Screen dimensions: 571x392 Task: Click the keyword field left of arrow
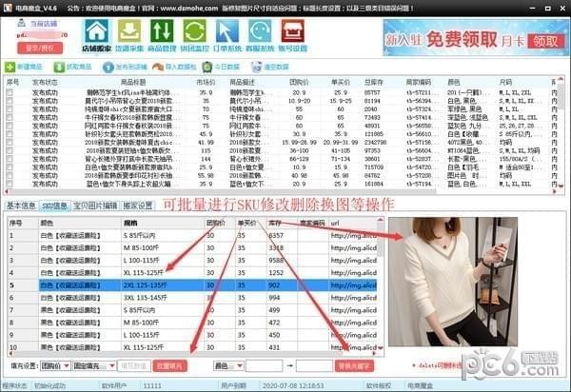pos(265,365)
